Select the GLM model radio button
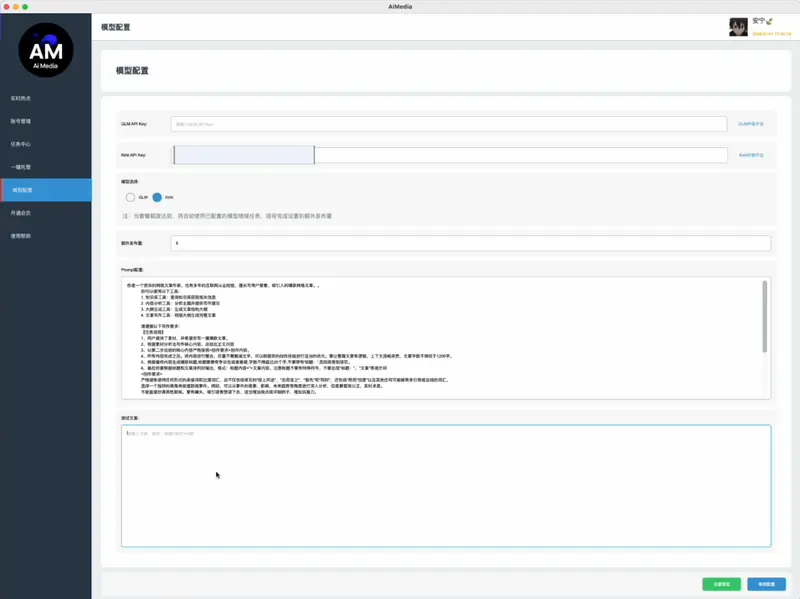This screenshot has height=599, width=800. [x=130, y=198]
